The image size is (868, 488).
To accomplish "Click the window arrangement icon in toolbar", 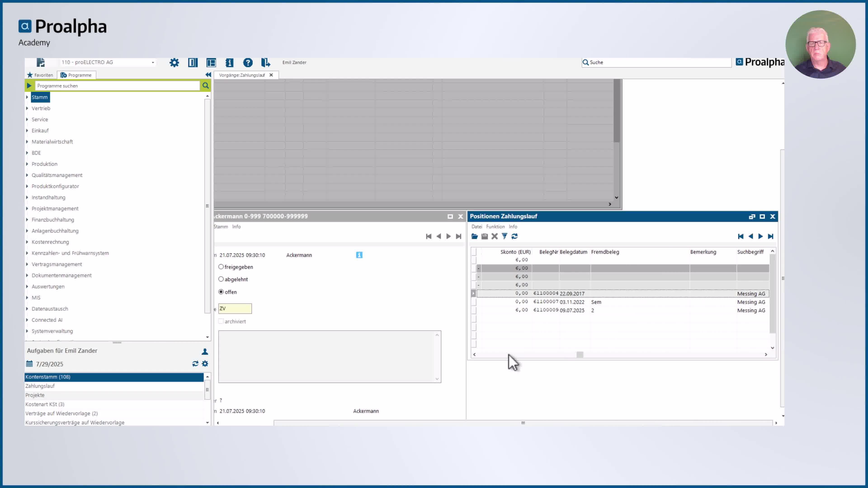I will (x=211, y=63).
